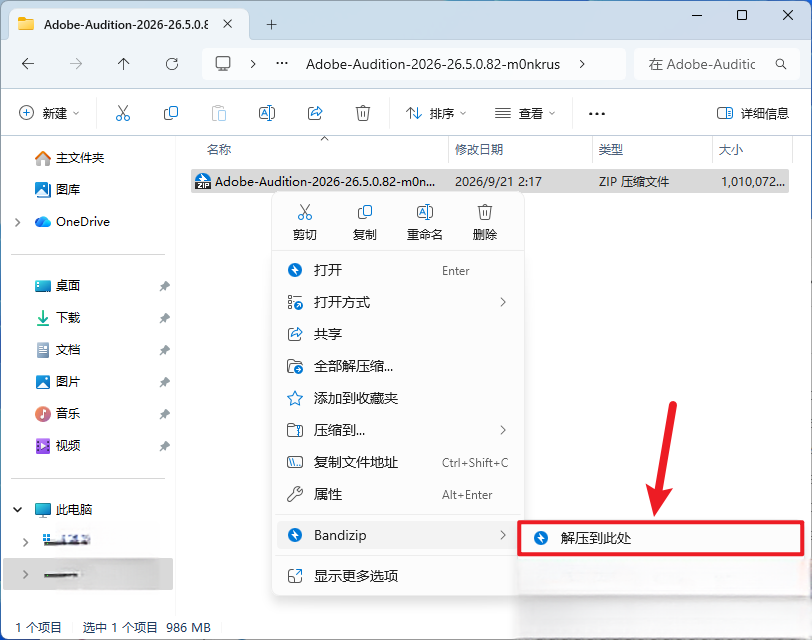
Task: Go back with the left arrow
Action: click(28, 64)
